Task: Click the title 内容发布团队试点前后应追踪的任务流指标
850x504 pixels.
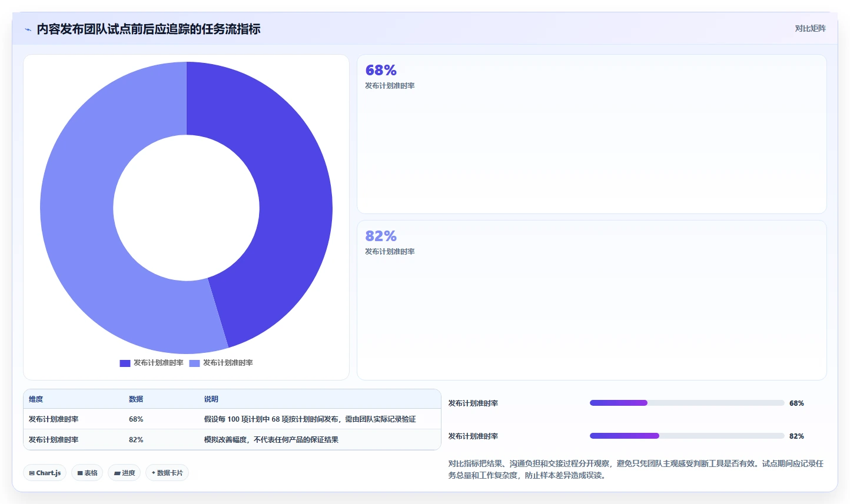Action: pyautogui.click(x=148, y=29)
